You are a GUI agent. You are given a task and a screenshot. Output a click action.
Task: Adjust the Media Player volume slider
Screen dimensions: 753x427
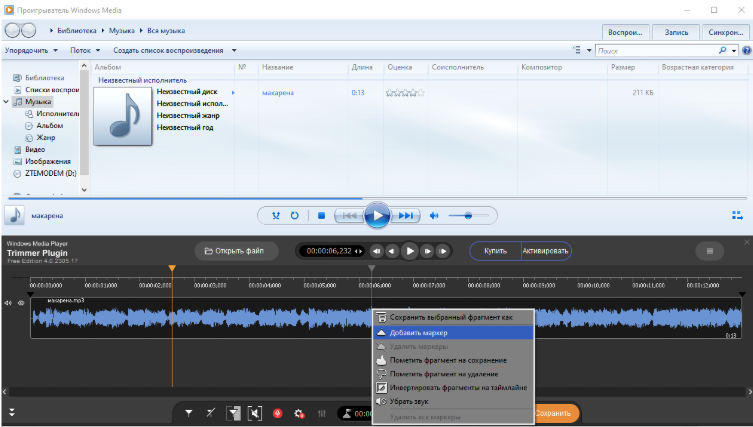pyautogui.click(x=468, y=216)
